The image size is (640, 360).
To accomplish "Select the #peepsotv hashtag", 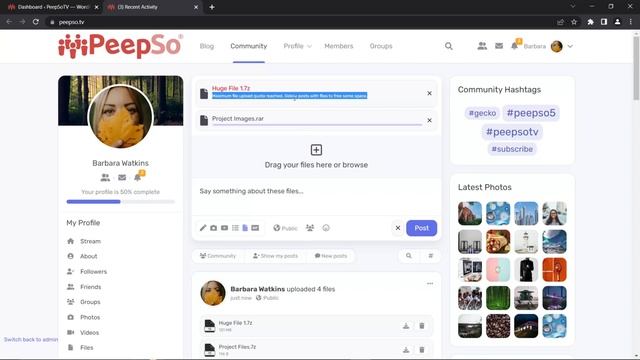I will pyautogui.click(x=512, y=132).
